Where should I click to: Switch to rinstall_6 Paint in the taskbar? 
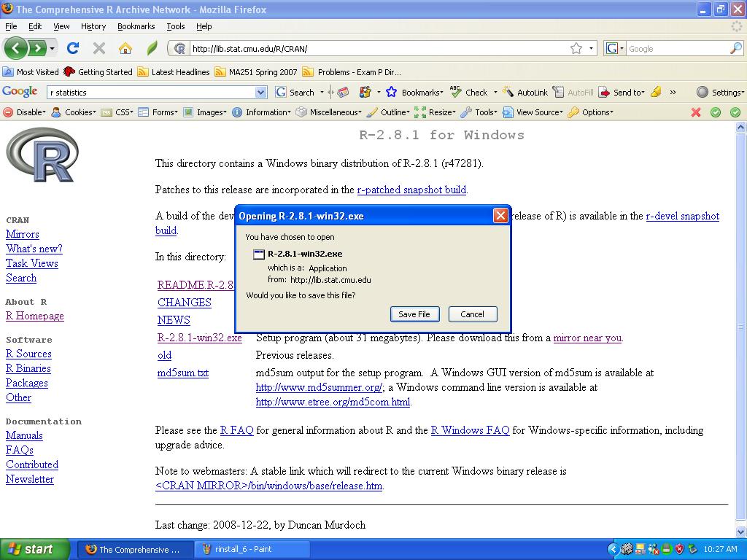tap(252, 549)
